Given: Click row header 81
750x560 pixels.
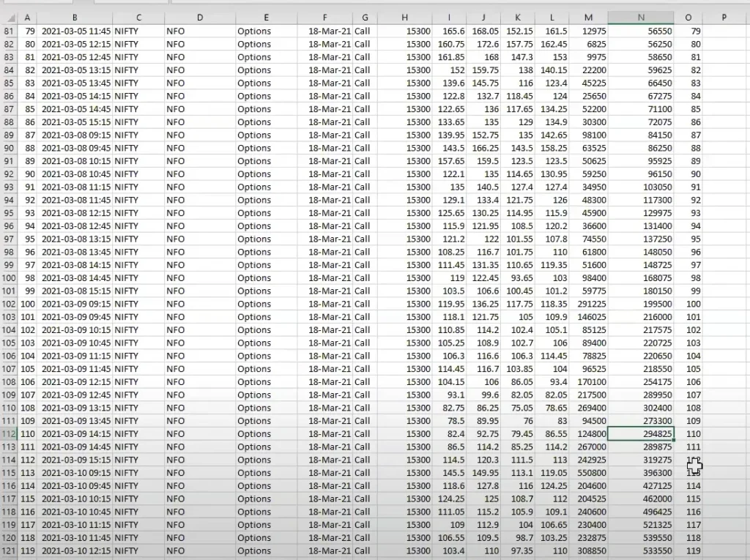Looking at the screenshot, I should tap(9, 31).
